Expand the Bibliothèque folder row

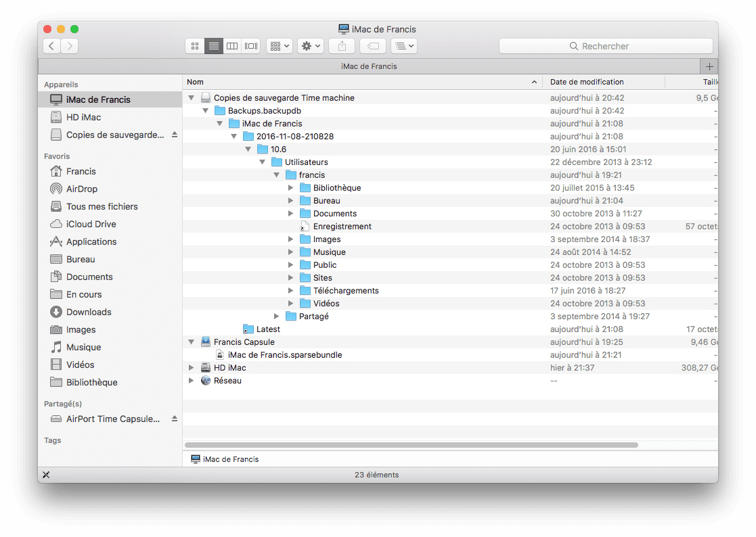click(x=291, y=188)
